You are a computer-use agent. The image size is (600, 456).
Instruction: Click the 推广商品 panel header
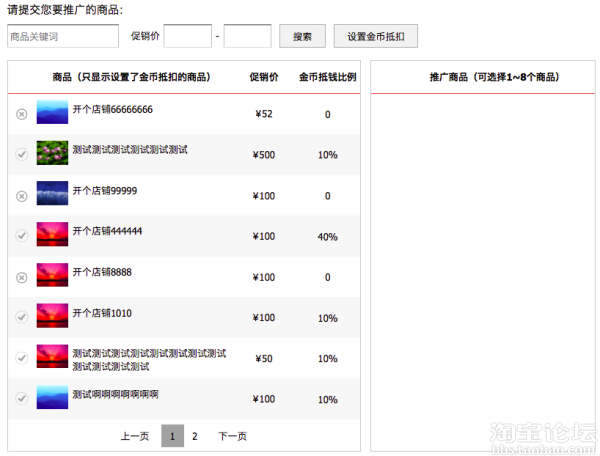coord(494,77)
